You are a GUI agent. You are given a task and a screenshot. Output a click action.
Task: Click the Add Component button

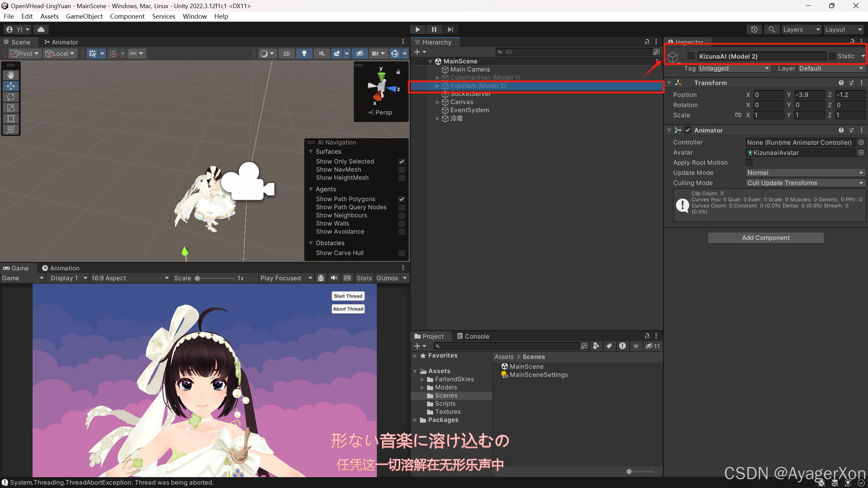766,238
